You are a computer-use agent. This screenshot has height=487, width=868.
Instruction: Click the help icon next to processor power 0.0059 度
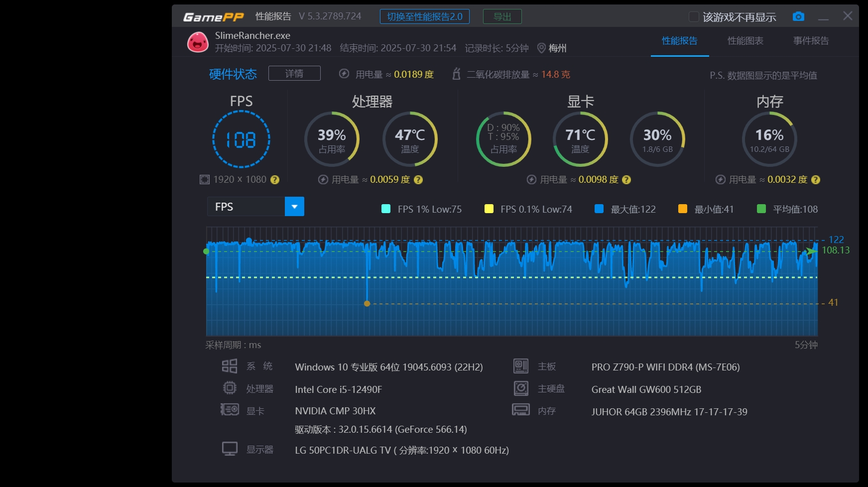pos(418,180)
